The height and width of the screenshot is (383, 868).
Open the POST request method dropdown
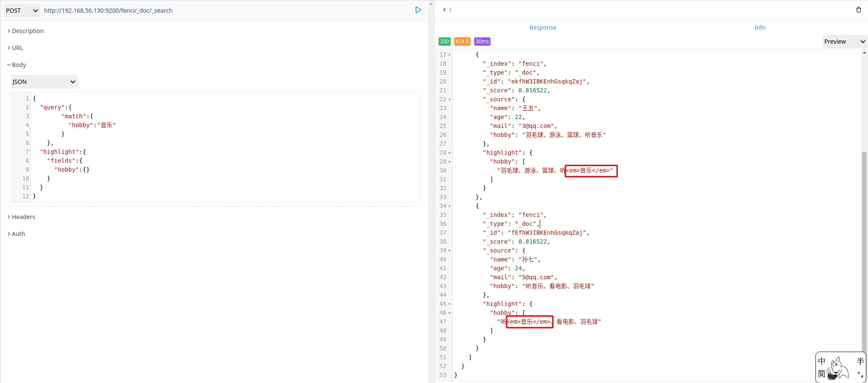tap(21, 10)
